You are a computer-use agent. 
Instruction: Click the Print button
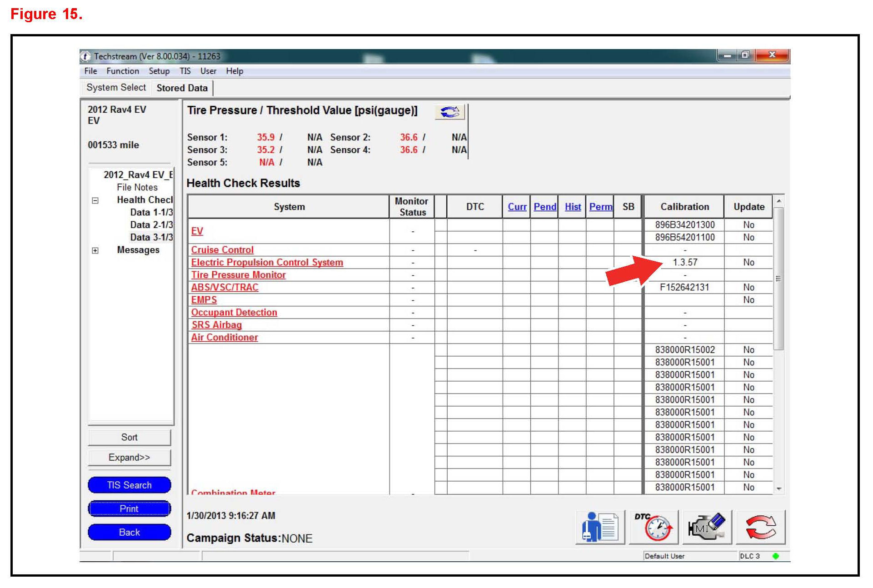point(129,509)
